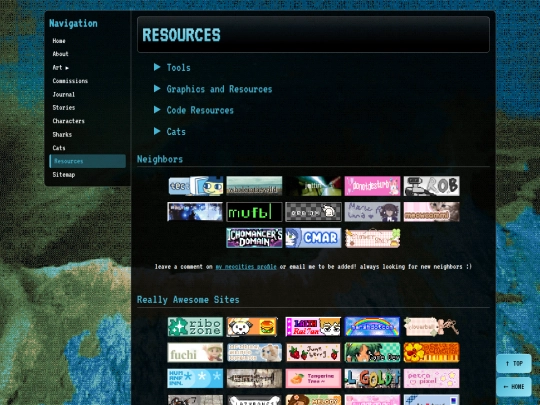
Task: Expand the Art submenu in Navigation
Action: [61, 68]
